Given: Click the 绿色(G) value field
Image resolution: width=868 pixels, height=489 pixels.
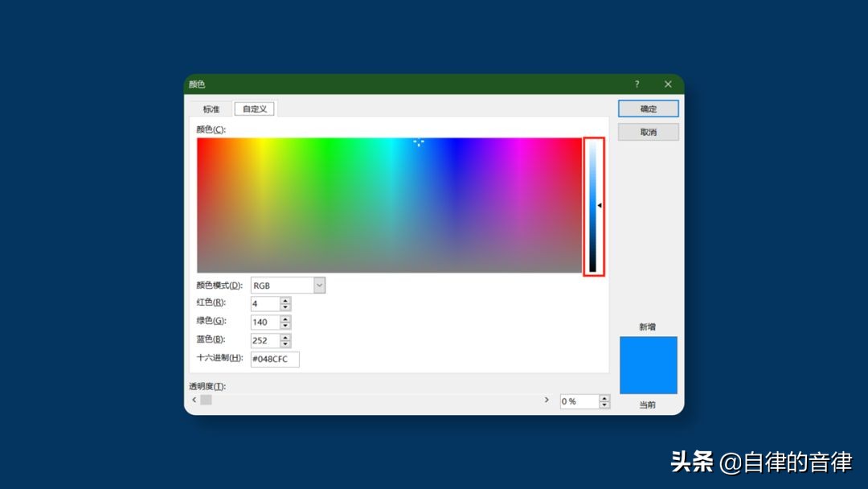Looking at the screenshot, I should (265, 322).
